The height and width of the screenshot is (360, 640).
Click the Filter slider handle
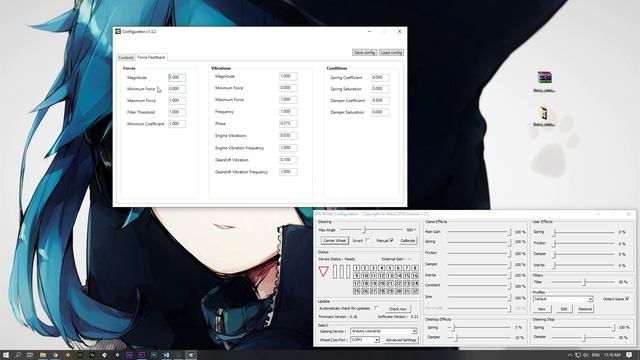pyautogui.click(x=584, y=282)
